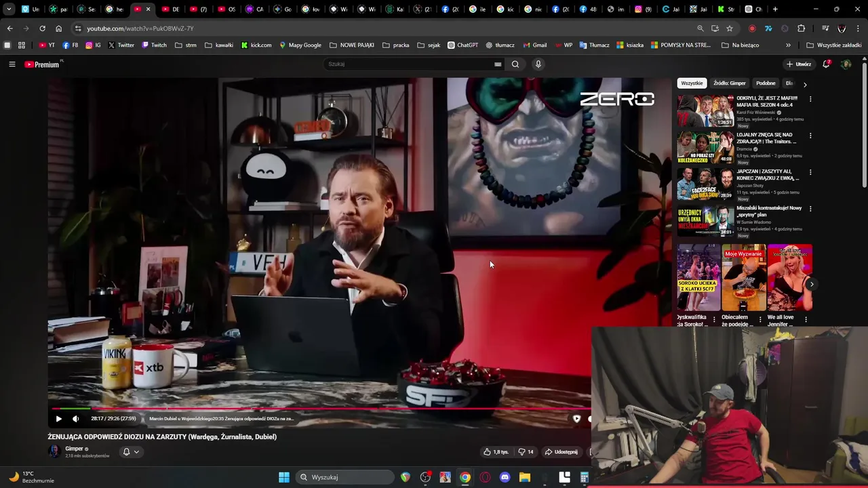
Task: Open the Chrome extensions puzzle icon
Action: click(x=802, y=28)
